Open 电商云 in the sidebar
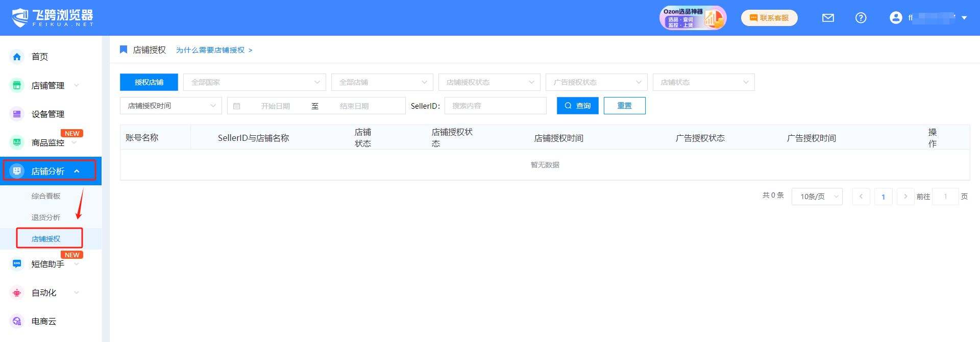 pyautogui.click(x=43, y=321)
